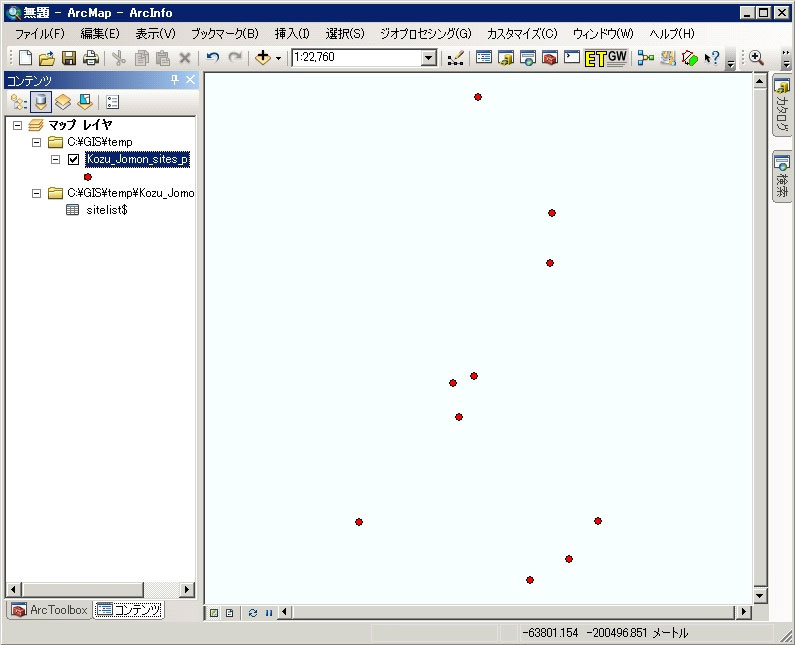Click the What's This help icon
The image size is (795, 645).
click(x=712, y=58)
